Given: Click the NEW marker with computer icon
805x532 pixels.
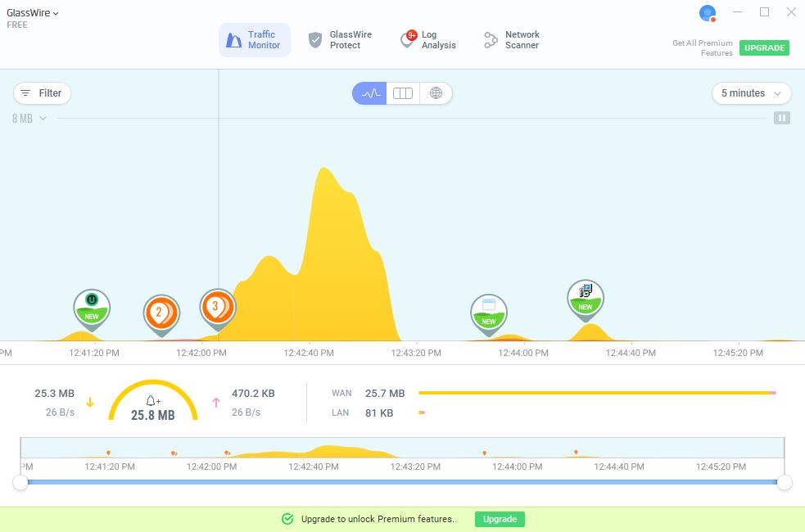Looking at the screenshot, I should (586, 300).
